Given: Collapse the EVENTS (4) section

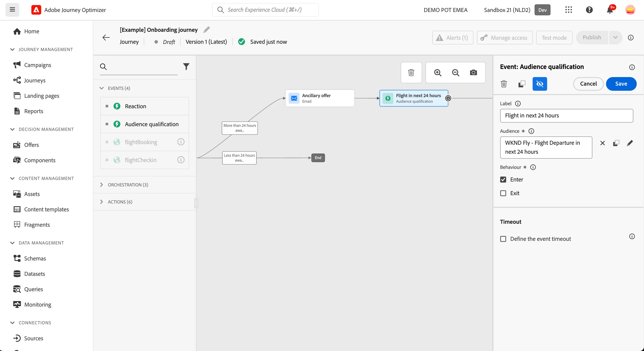Looking at the screenshot, I should [102, 88].
